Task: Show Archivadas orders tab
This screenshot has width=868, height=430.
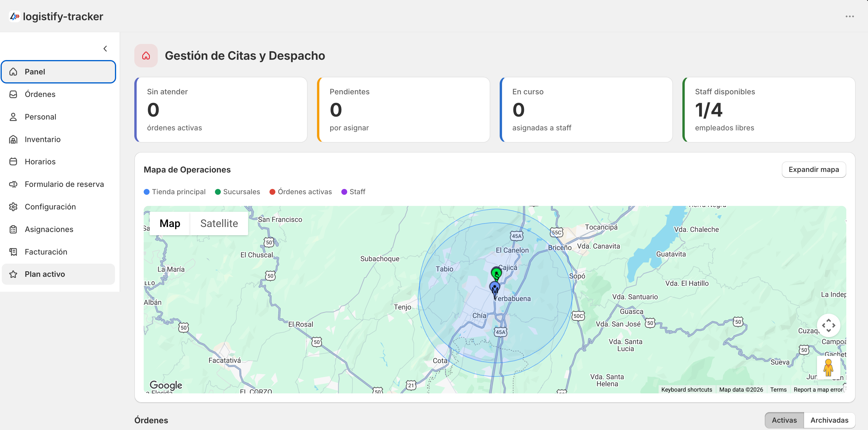Action: tap(829, 420)
